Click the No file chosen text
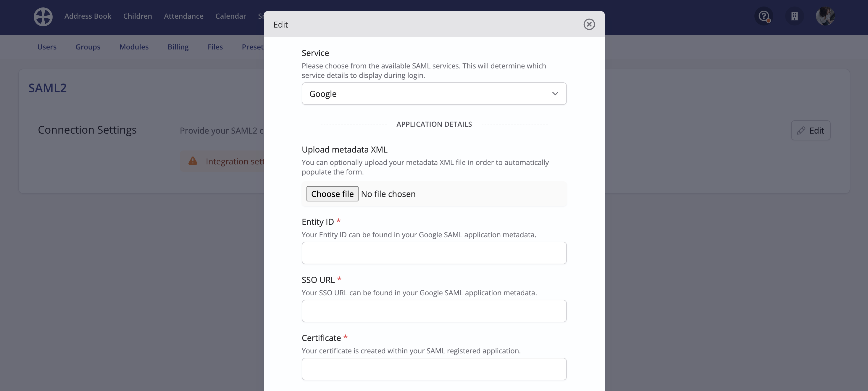 (388, 194)
